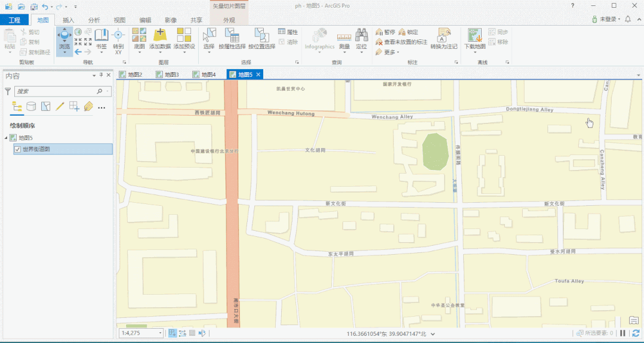Click 转换为注记 convert to annotation
644x343 pixels.
pos(443,39)
